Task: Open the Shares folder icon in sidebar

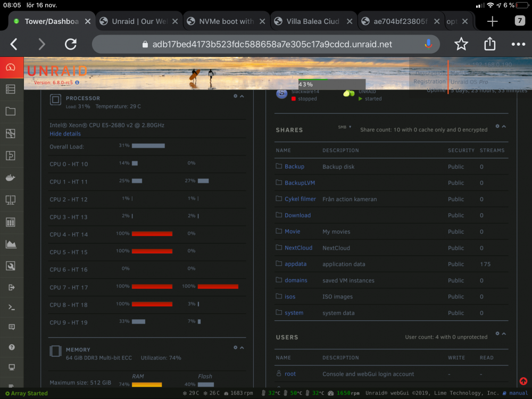Action: pos(11,111)
